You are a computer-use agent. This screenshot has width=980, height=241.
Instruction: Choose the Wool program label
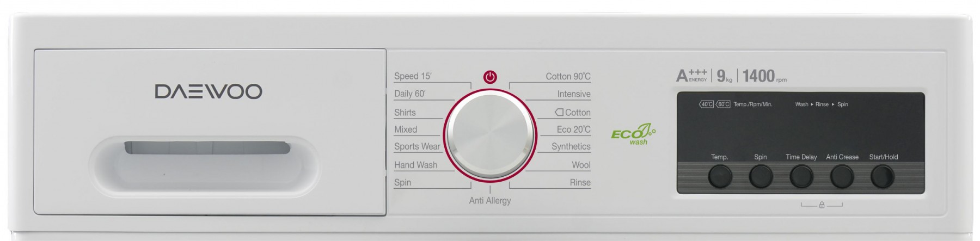tap(581, 165)
